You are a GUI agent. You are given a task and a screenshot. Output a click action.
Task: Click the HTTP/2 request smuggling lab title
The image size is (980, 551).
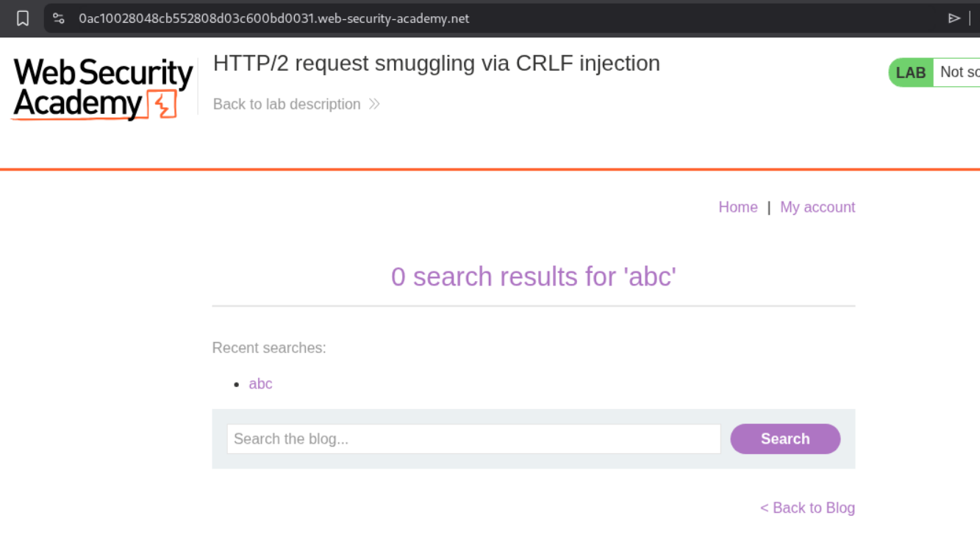[x=436, y=63]
